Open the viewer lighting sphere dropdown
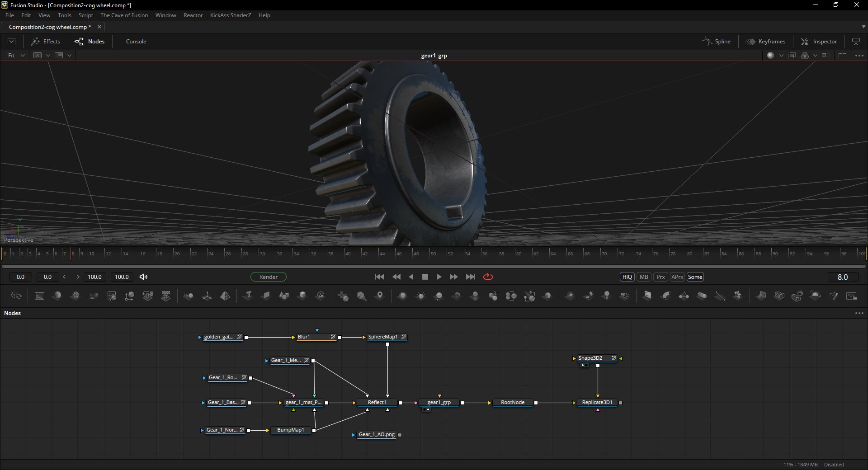Viewport: 868px width, 470px height. (781, 55)
